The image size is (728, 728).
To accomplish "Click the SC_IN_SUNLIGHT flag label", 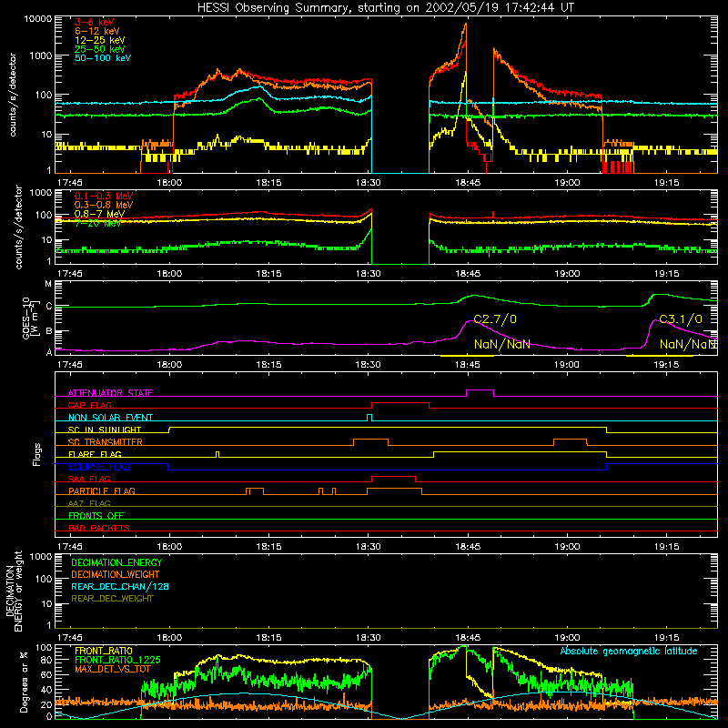I will [x=105, y=430].
